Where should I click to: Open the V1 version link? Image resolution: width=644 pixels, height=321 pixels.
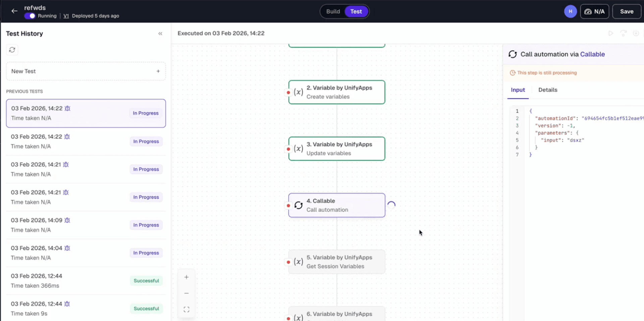[66, 16]
